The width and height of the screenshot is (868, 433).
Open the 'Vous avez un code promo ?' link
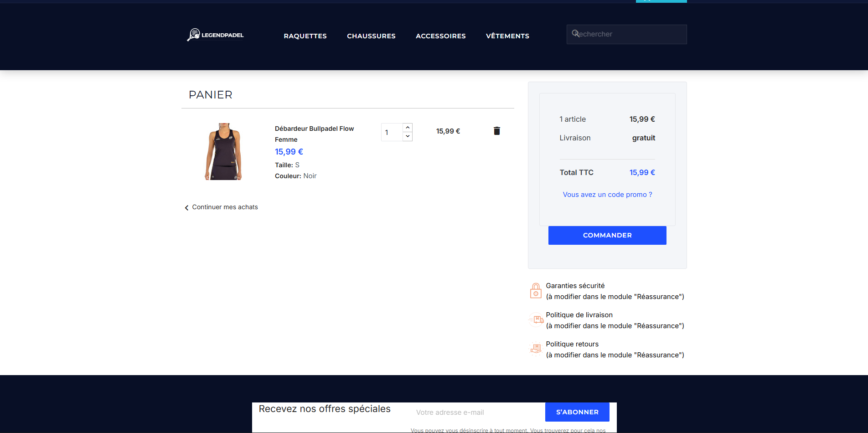[607, 195]
